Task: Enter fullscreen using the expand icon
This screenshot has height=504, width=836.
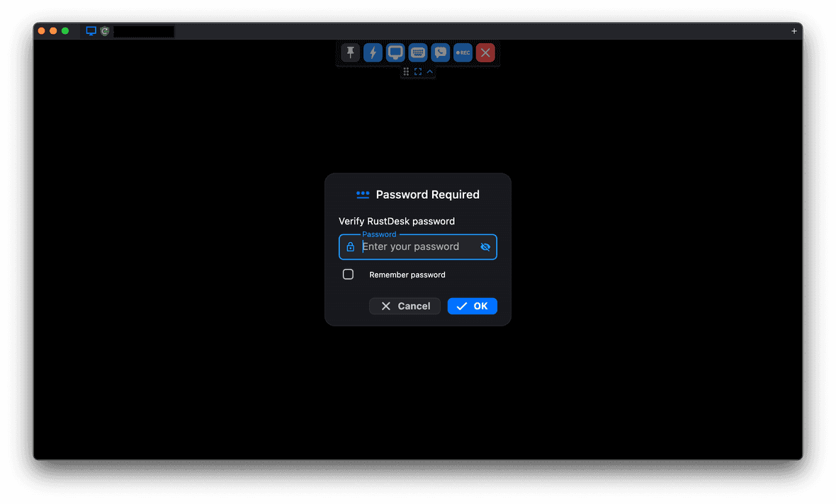Action: (418, 71)
